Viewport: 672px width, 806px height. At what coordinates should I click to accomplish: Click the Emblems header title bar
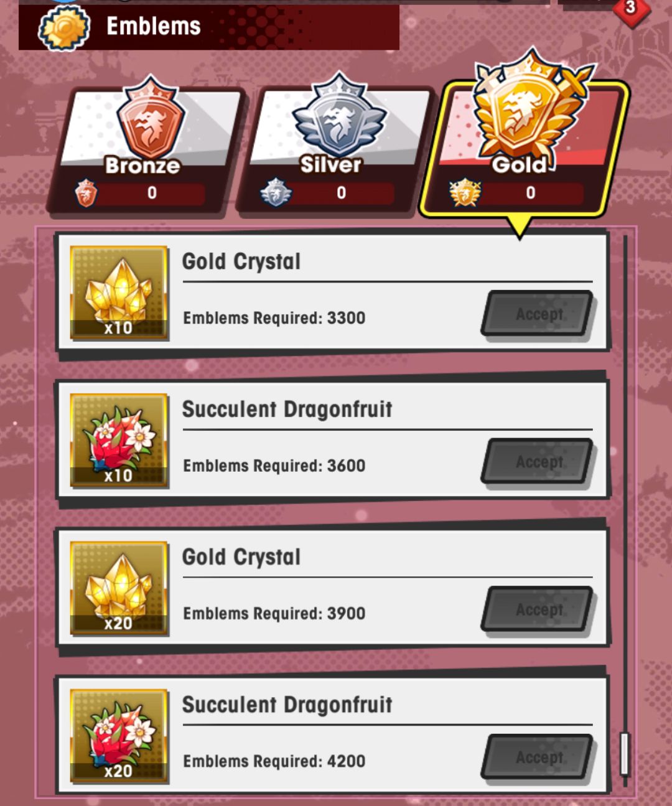point(209,27)
